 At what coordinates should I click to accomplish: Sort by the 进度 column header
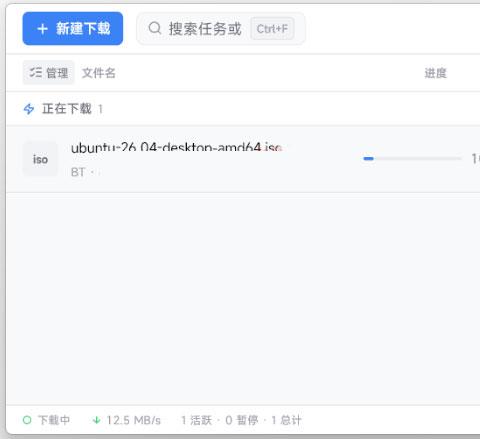click(x=435, y=73)
